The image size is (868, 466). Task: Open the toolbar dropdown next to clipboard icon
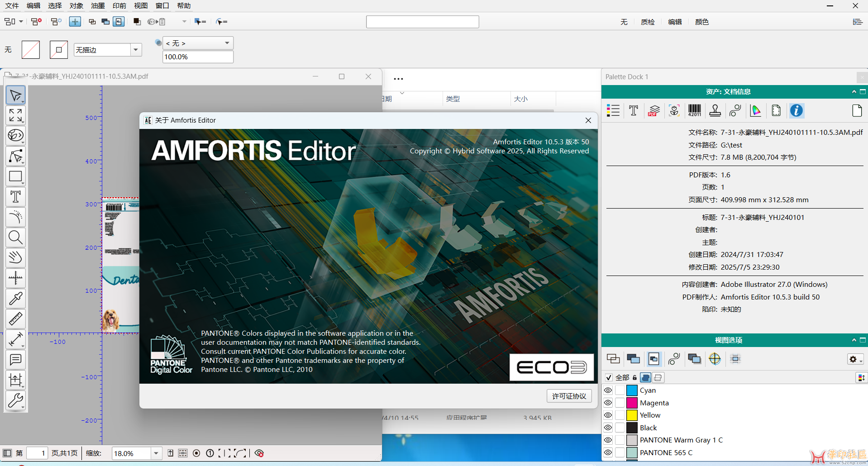pyautogui.click(x=184, y=22)
